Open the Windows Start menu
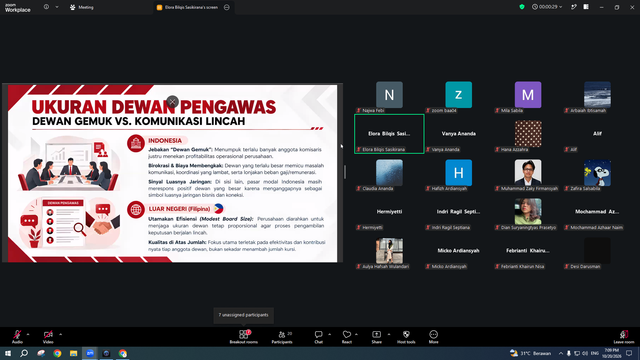 [8, 353]
